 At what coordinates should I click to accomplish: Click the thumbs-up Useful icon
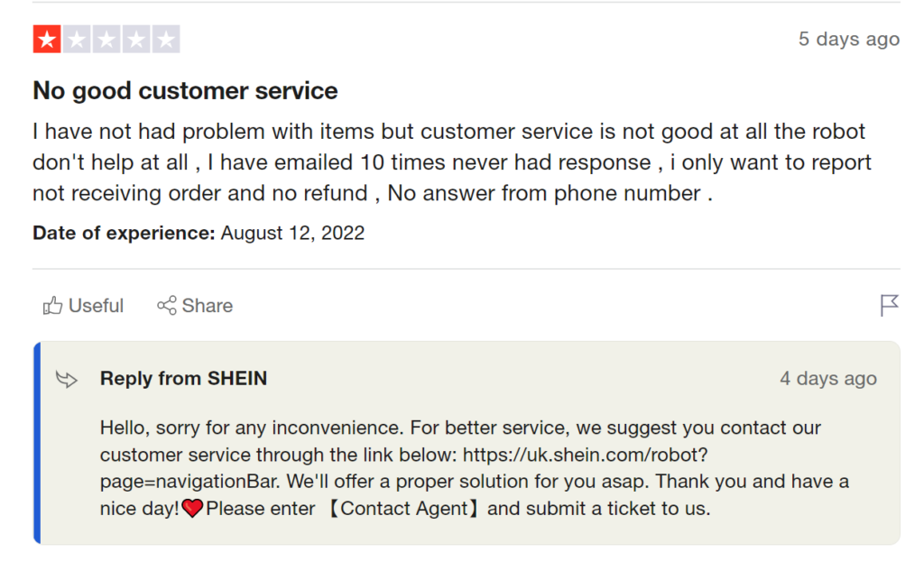click(x=52, y=305)
